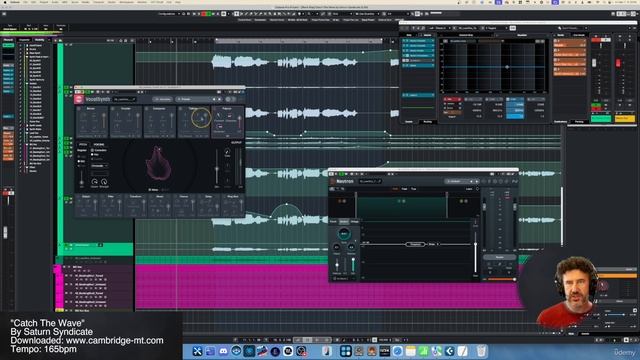Click the yellow button below channel faders
This screenshot has height=360, width=640.
pos(625,118)
